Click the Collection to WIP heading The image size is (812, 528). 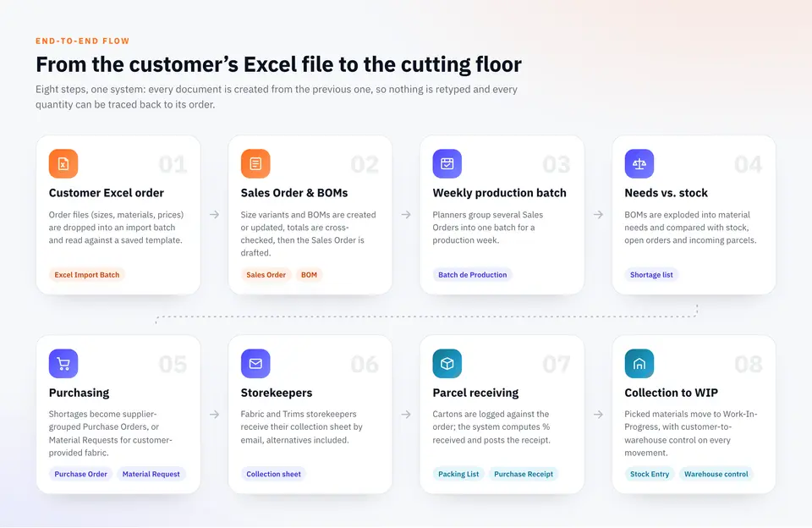pyautogui.click(x=671, y=393)
